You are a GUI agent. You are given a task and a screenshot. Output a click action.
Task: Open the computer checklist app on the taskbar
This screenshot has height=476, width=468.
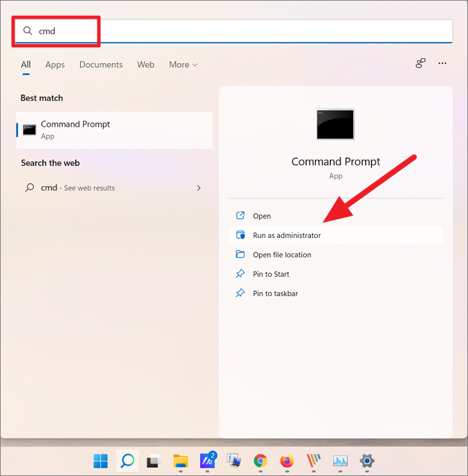point(234,461)
